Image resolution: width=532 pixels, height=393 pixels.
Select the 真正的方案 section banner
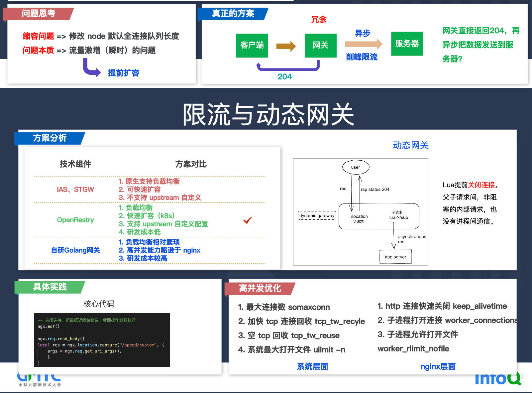click(233, 14)
